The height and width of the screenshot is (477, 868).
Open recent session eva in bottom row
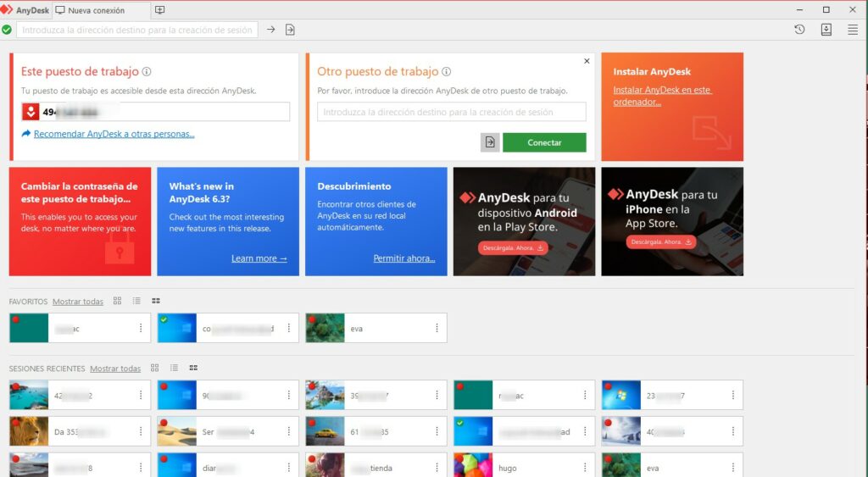pos(672,465)
